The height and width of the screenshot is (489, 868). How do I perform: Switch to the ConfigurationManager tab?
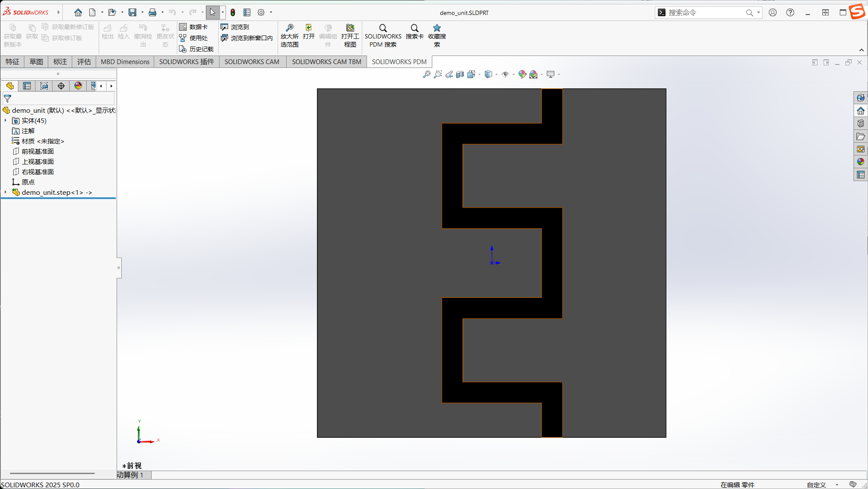(44, 86)
